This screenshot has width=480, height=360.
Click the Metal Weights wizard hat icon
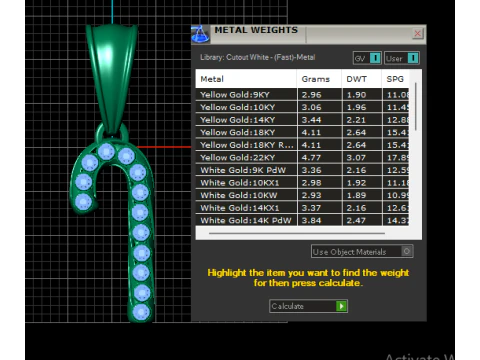[x=200, y=34]
